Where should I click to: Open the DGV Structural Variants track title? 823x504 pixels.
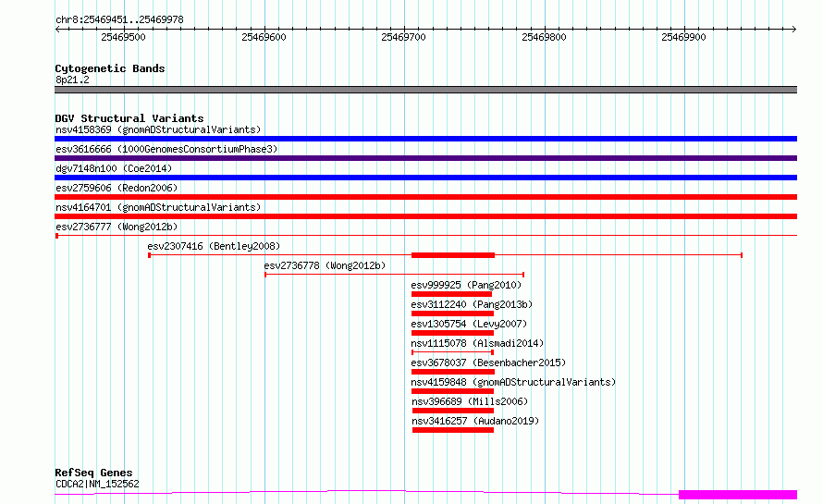(129, 118)
